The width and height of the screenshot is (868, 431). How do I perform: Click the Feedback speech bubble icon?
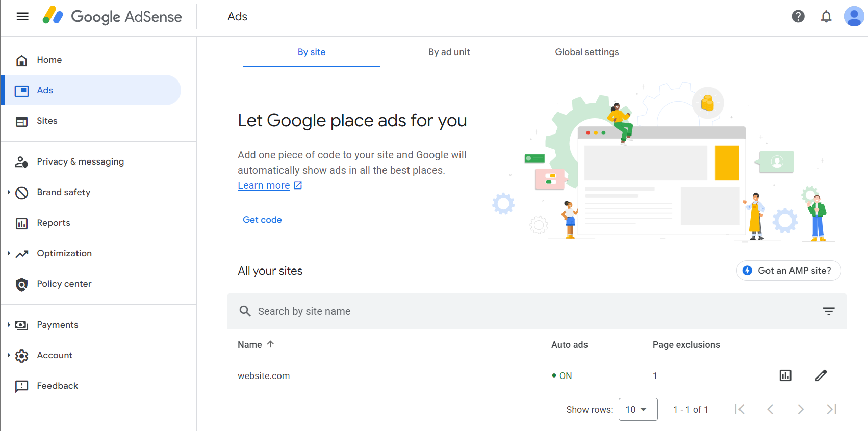[x=21, y=386]
